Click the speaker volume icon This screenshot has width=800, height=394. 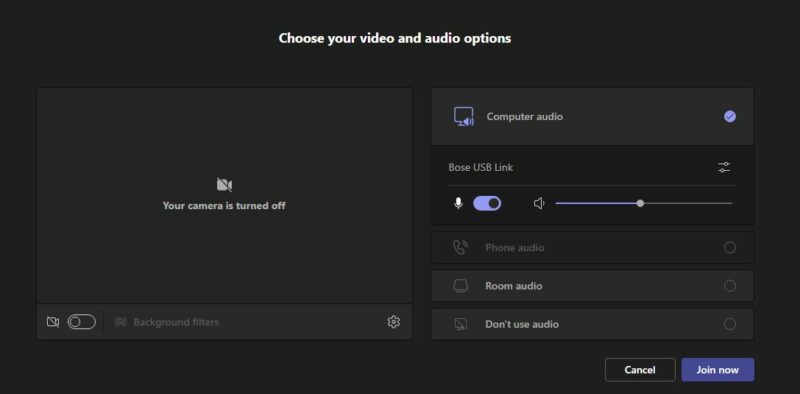(x=539, y=204)
